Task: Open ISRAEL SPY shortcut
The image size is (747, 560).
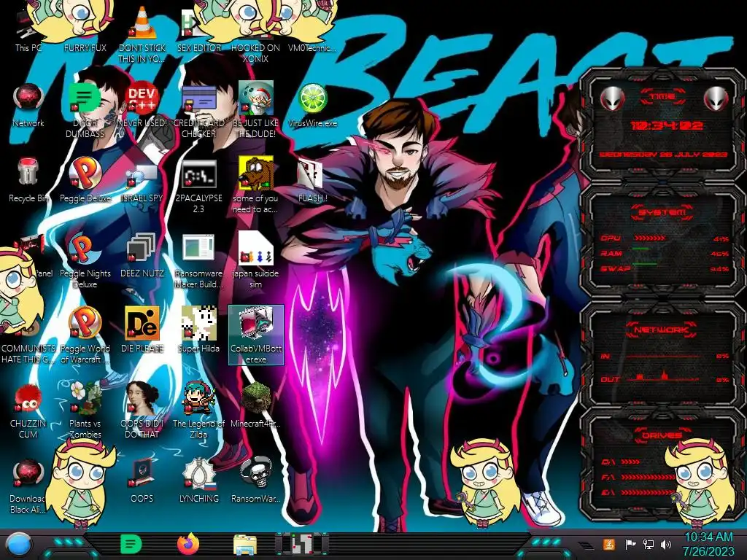Action: tap(142, 181)
